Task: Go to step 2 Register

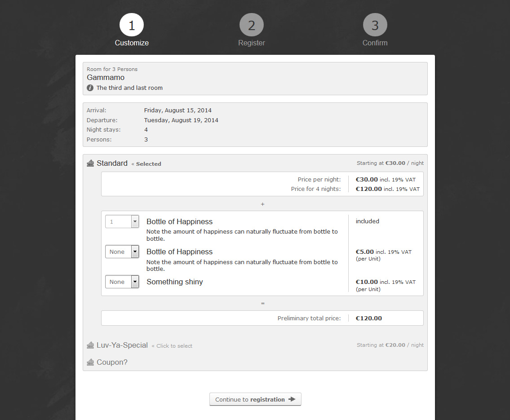Action: (x=252, y=25)
